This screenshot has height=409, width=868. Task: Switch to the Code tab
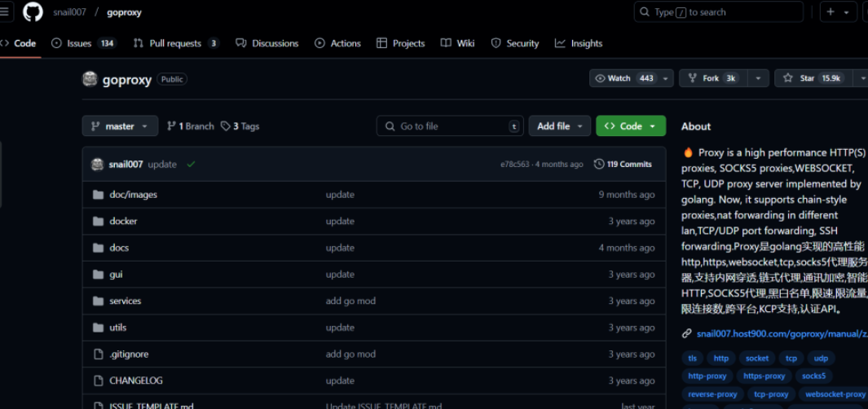[19, 43]
